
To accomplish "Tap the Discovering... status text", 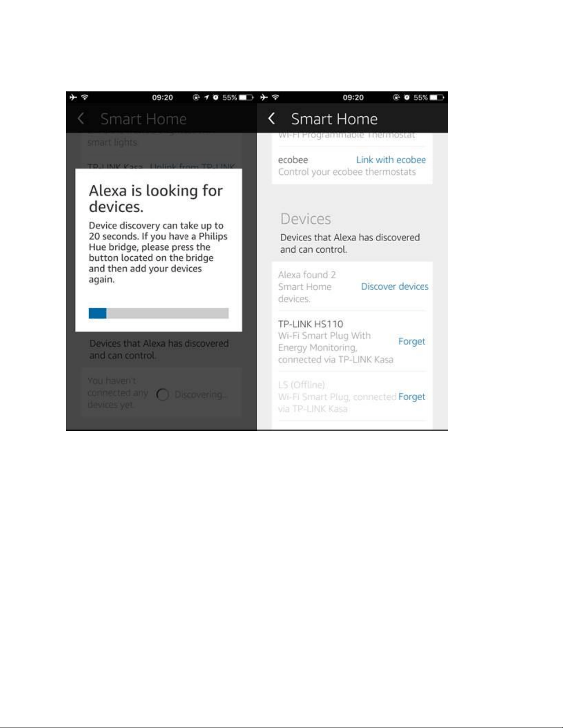I will coord(201,395).
